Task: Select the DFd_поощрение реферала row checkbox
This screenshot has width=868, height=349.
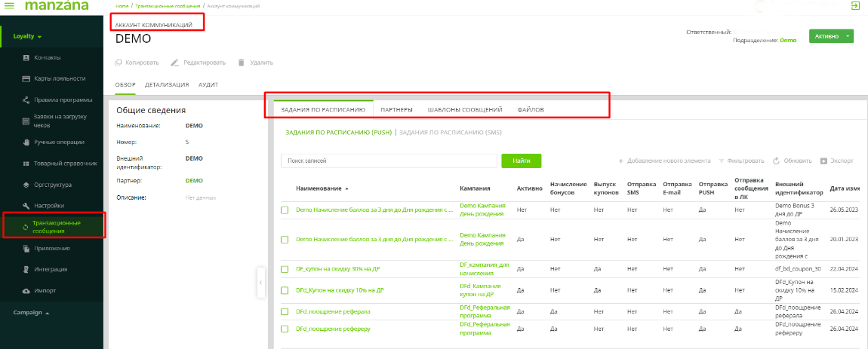Action: [x=285, y=311]
